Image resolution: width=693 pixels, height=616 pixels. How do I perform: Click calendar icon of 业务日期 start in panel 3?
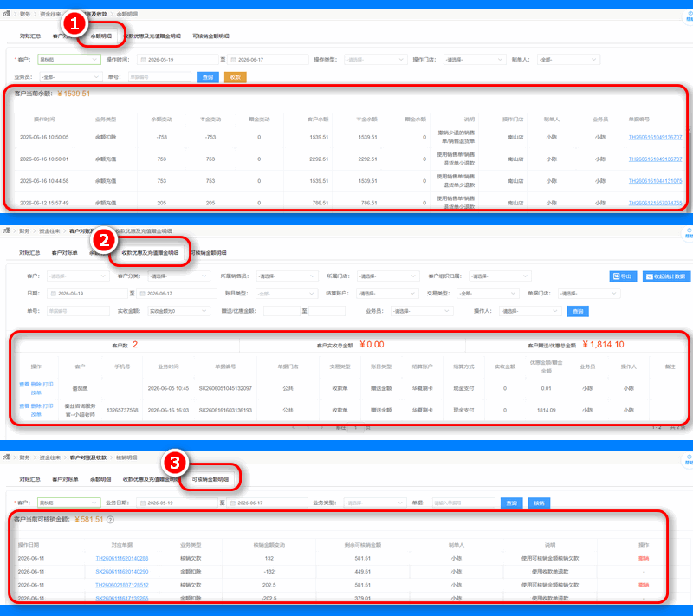point(143,503)
